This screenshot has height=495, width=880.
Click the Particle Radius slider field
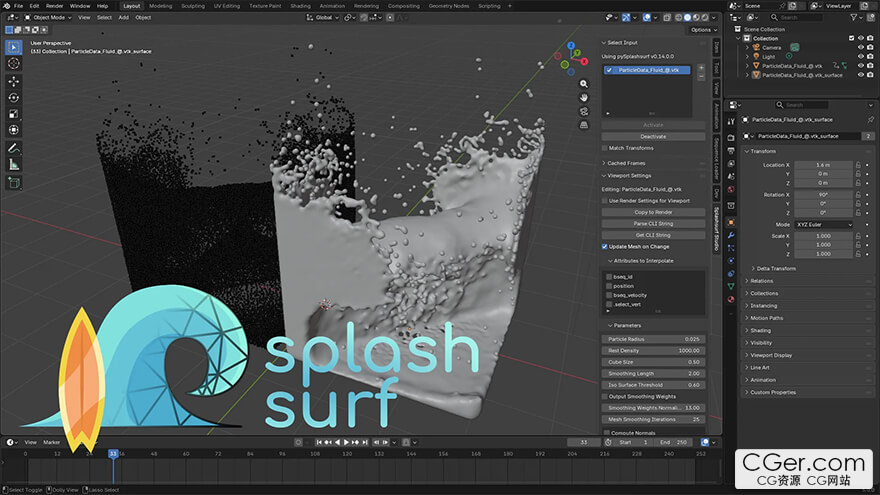(654, 339)
